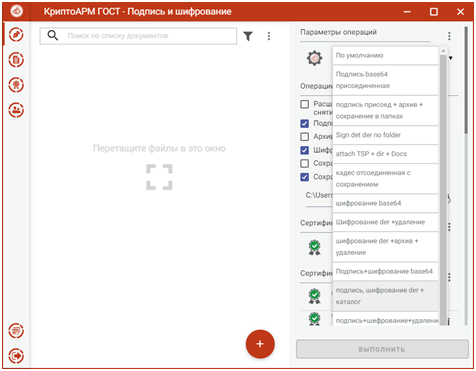Focus the Поиск по списку документов field
Image resolution: width=476 pixels, height=371 pixels.
[x=138, y=36]
